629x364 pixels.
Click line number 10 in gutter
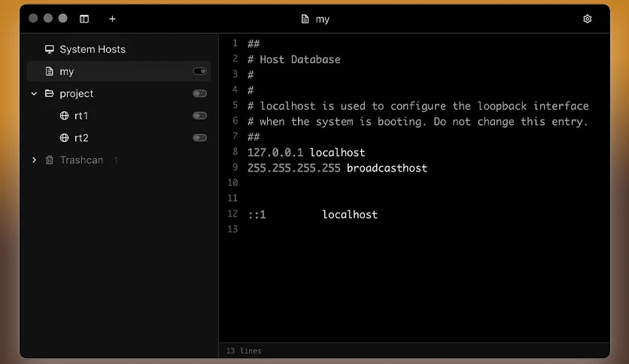point(232,183)
